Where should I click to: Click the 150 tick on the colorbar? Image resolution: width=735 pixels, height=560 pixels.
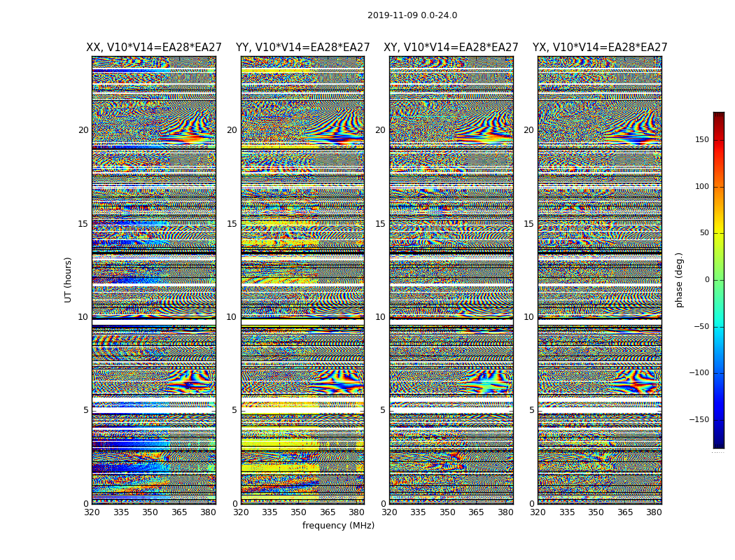(x=701, y=140)
